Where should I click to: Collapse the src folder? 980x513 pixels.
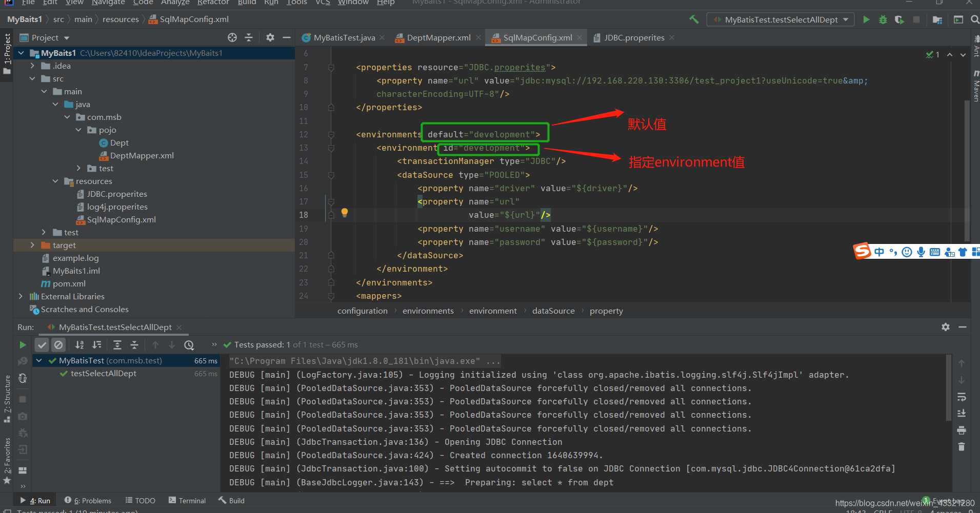tap(32, 78)
